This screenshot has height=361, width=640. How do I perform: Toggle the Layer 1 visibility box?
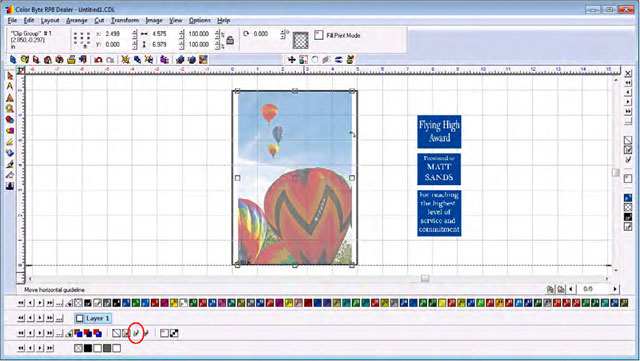(80, 318)
